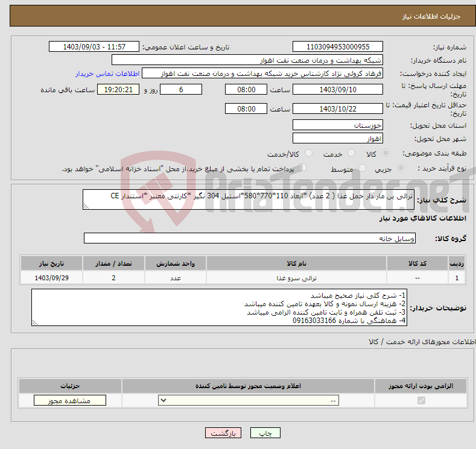Screen dimensions: 476x449
Task: Click the چاپ print button
Action: [x=265, y=433]
